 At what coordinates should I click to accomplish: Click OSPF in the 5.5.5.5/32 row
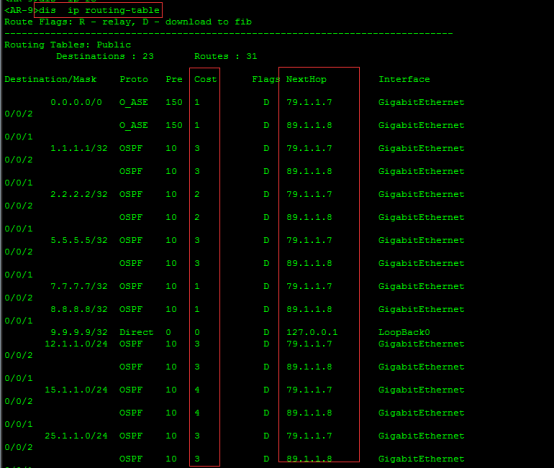[131, 240]
